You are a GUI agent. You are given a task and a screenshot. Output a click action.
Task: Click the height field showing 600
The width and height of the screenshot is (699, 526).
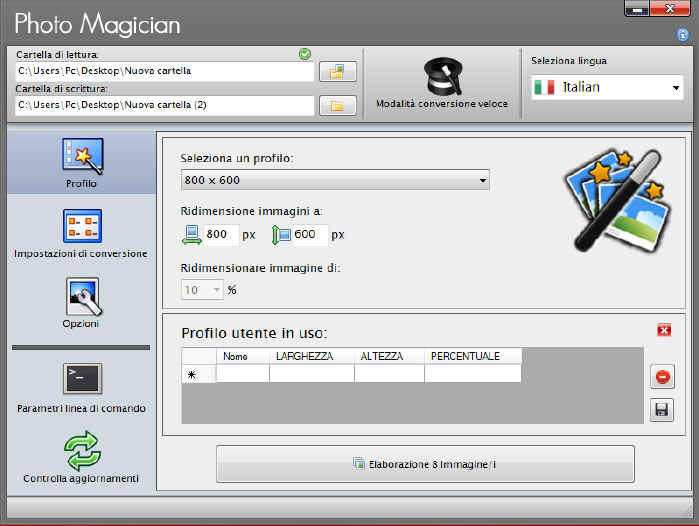pyautogui.click(x=310, y=234)
